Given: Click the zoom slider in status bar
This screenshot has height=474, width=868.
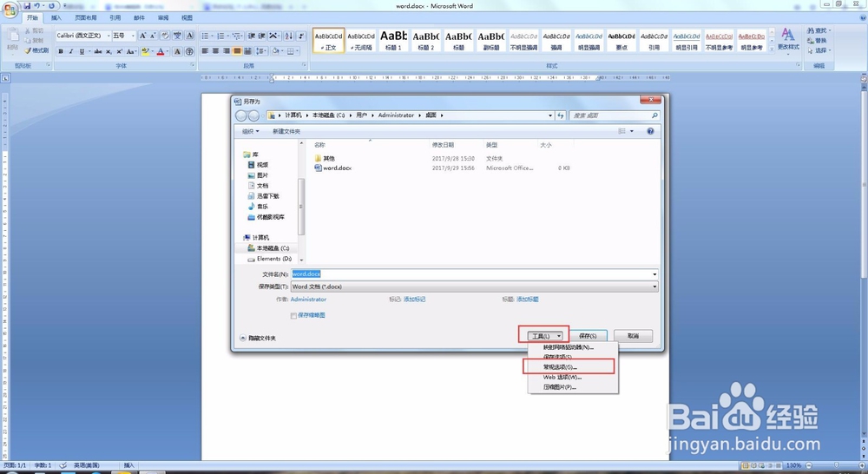Looking at the screenshot, I should [836, 465].
